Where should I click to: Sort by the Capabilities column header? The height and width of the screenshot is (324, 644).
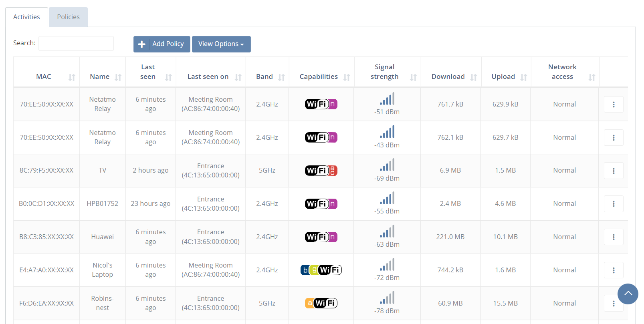tap(347, 77)
